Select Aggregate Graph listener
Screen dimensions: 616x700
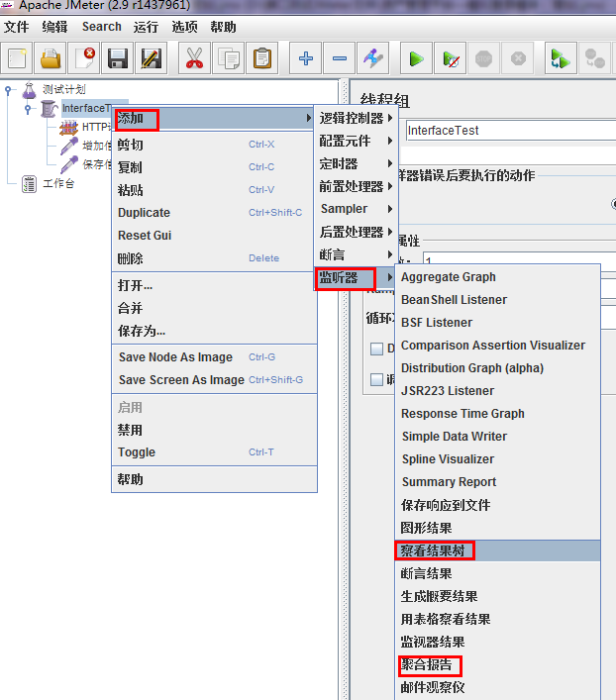[x=497, y=277]
